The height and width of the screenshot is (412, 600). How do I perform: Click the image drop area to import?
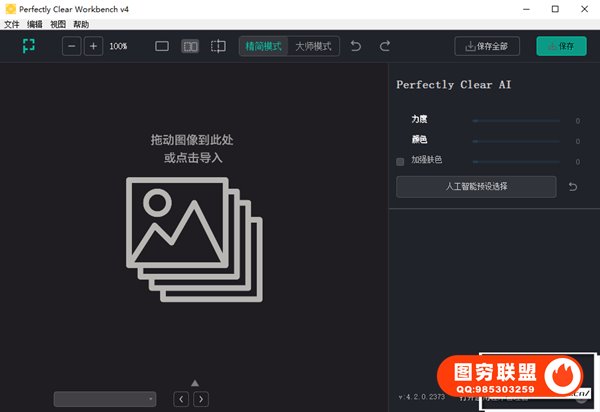[193, 220]
